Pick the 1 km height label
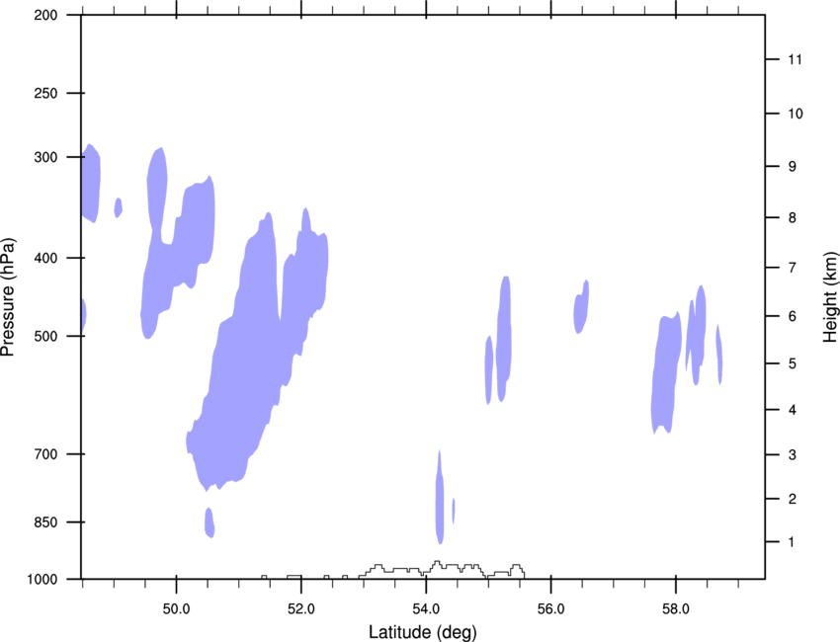This screenshot has height=642, width=840. coord(793,542)
